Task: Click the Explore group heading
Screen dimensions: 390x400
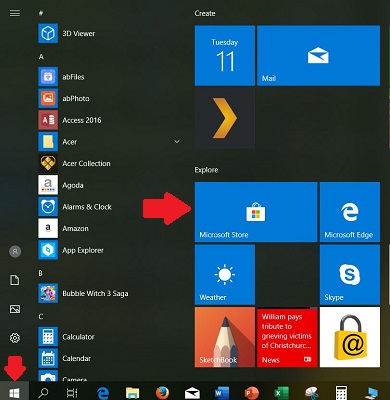Action: coord(206,170)
